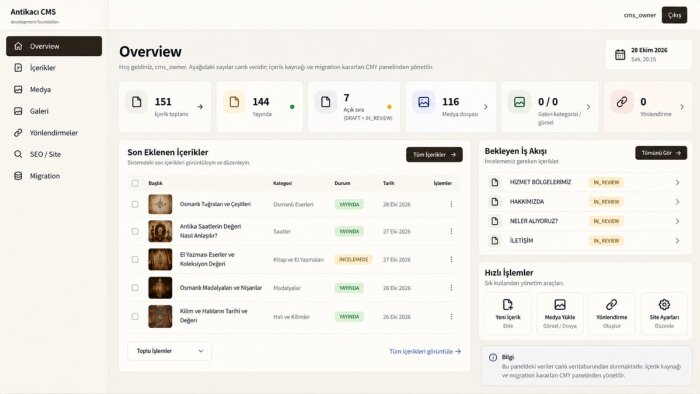Click document icon next to NELER ALIYORUZ?
Image resolution: width=700 pixels, height=394 pixels.
(x=495, y=221)
